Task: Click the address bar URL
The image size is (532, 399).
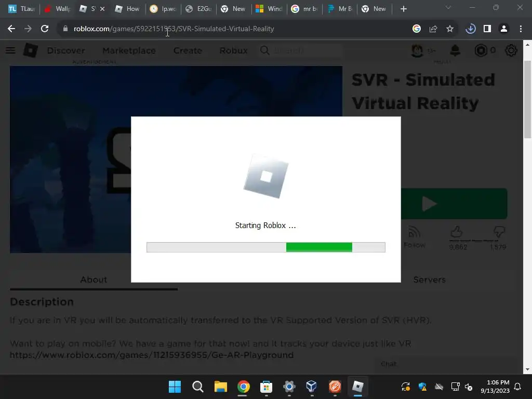Action: point(174,29)
